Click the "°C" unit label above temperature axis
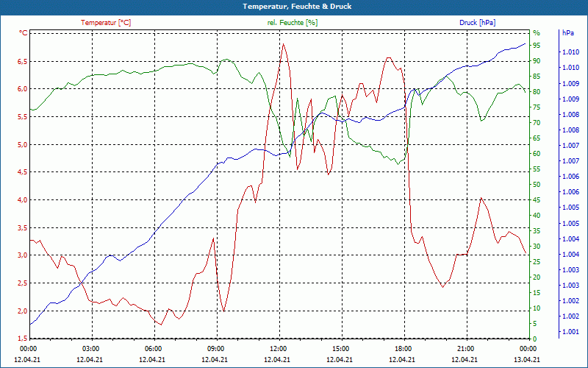Screen dimensions: 588x368 coord(24,33)
